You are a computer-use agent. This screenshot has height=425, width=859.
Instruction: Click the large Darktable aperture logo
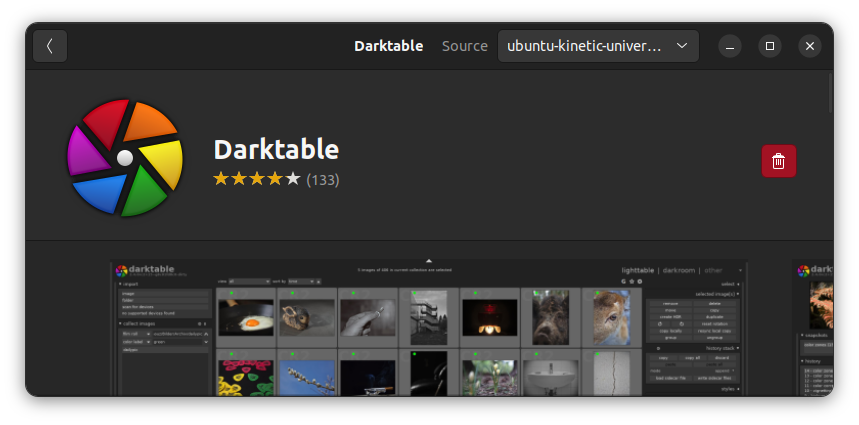click(125, 158)
